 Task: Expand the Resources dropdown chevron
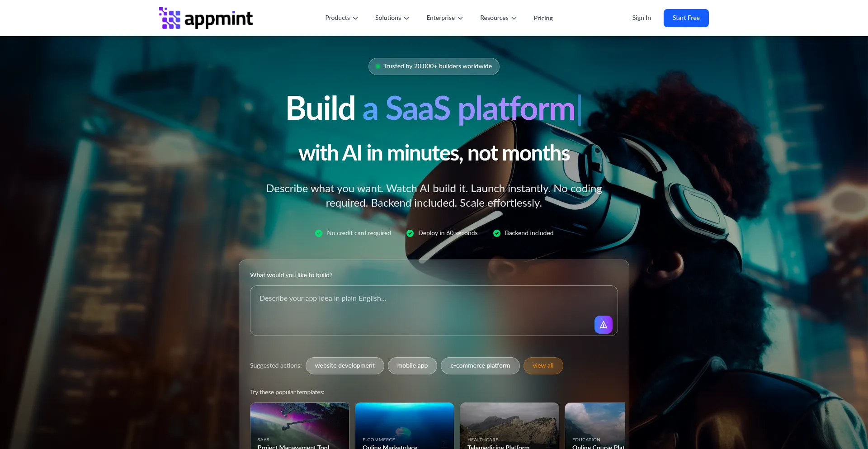point(514,18)
